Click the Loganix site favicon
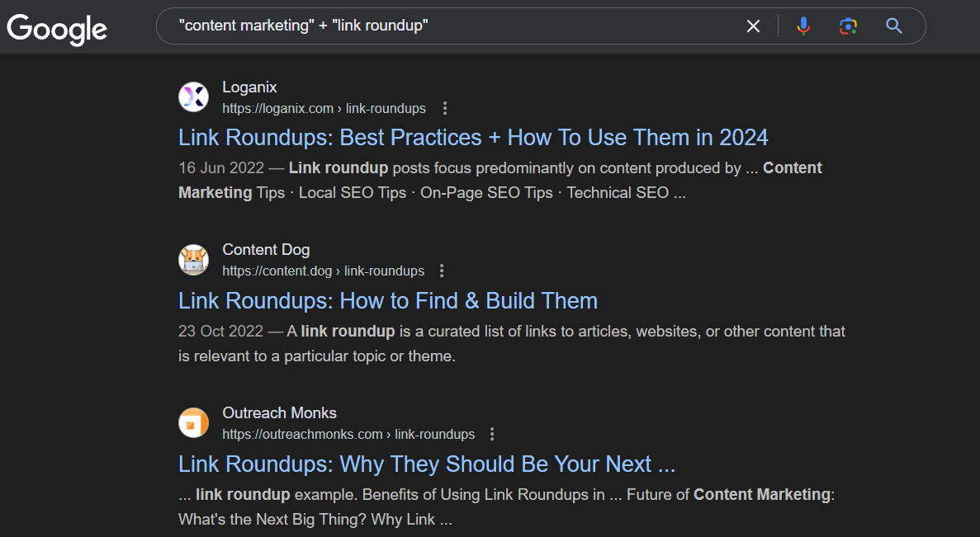 tap(194, 97)
